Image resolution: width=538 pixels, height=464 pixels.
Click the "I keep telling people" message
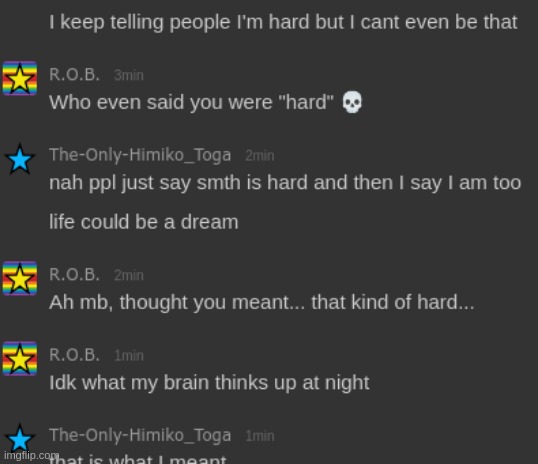coord(283,22)
